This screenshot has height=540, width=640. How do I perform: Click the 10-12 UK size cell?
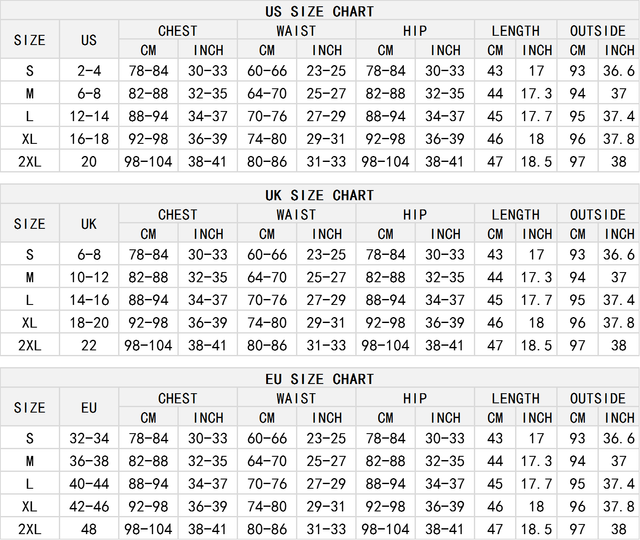pyautogui.click(x=89, y=277)
